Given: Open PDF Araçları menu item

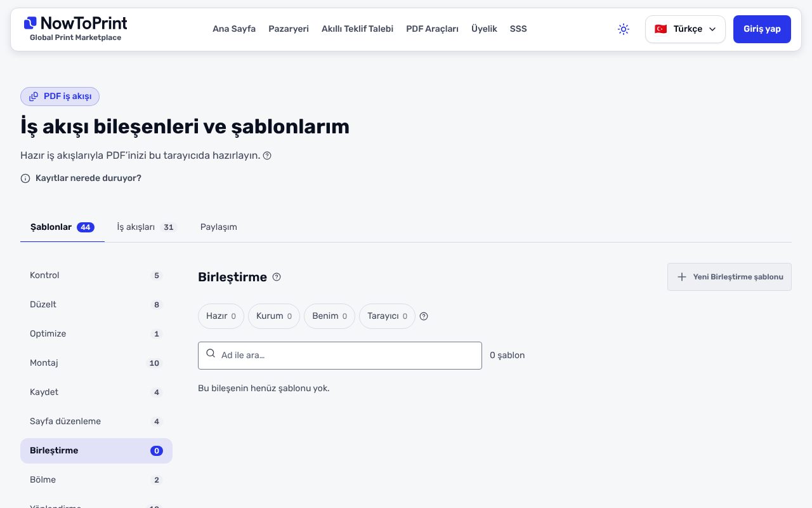Looking at the screenshot, I should pyautogui.click(x=432, y=29).
